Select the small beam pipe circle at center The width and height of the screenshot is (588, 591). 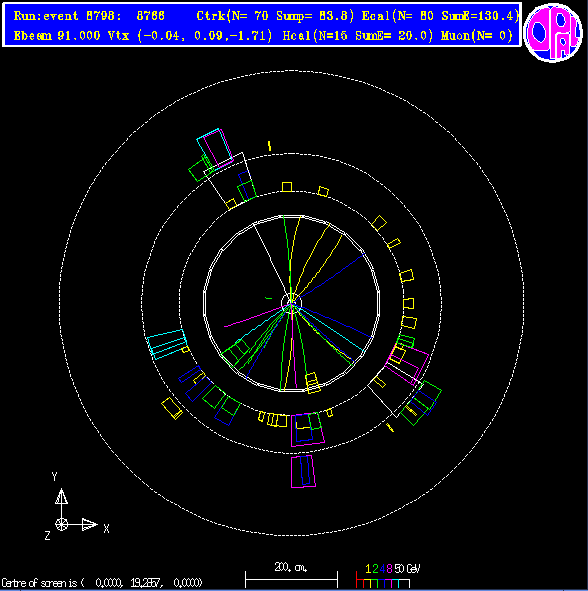tap(291, 302)
